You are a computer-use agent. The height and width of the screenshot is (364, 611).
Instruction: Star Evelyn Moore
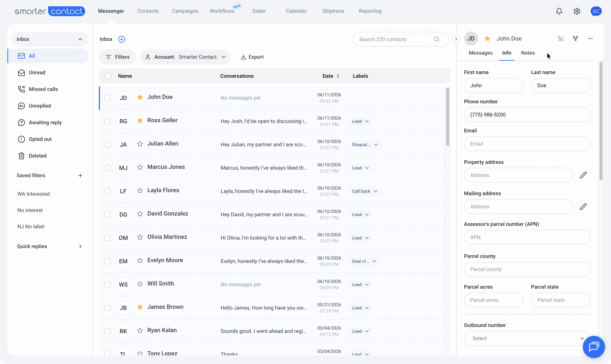[140, 260]
